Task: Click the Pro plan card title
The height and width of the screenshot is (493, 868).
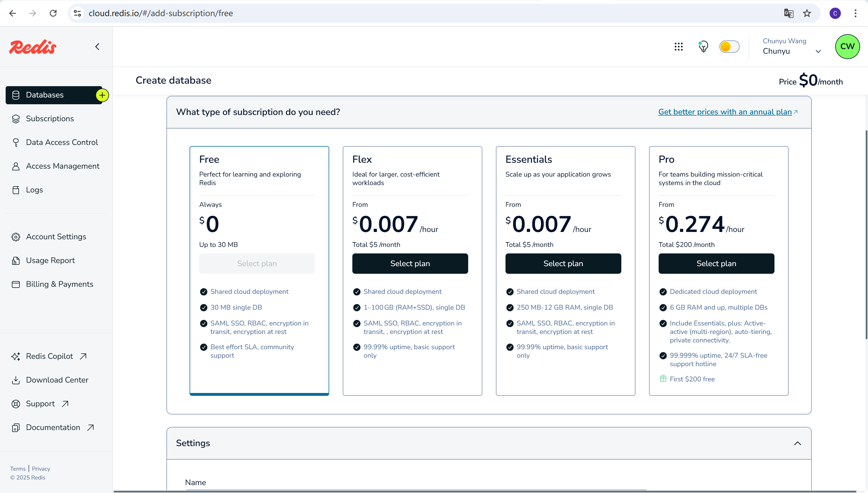Action: pos(666,159)
